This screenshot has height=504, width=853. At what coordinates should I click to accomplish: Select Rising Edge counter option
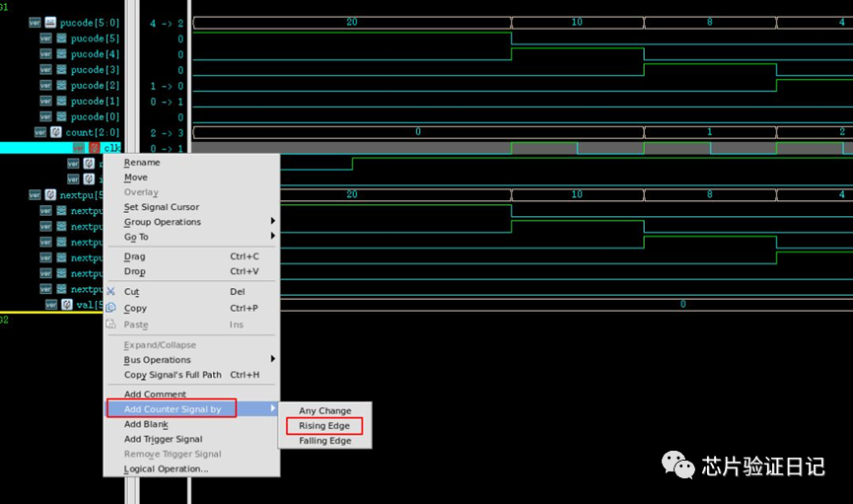324,426
